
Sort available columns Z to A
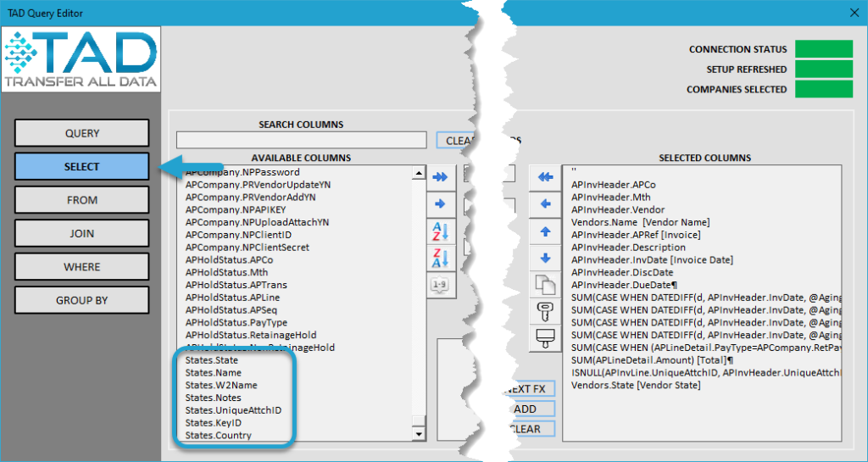[441, 259]
